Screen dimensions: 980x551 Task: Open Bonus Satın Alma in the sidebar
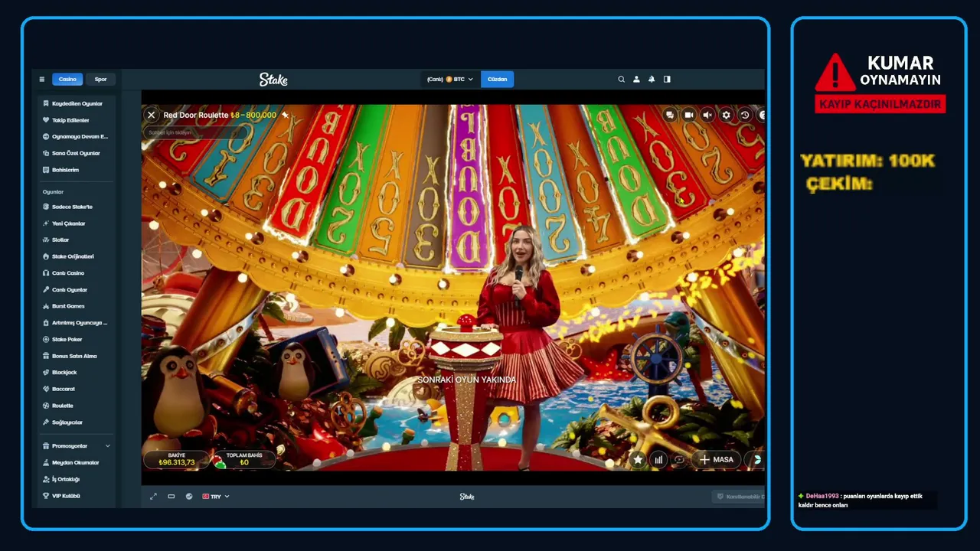(x=77, y=356)
